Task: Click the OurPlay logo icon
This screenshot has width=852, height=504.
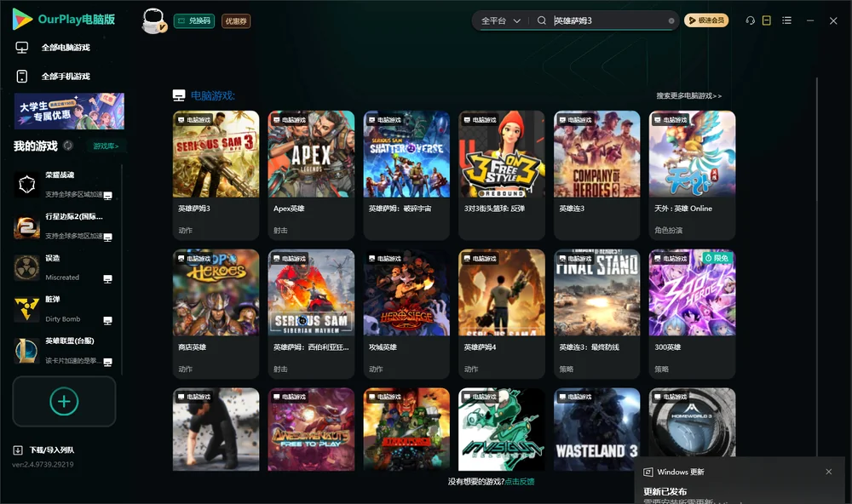Action: 22,19
